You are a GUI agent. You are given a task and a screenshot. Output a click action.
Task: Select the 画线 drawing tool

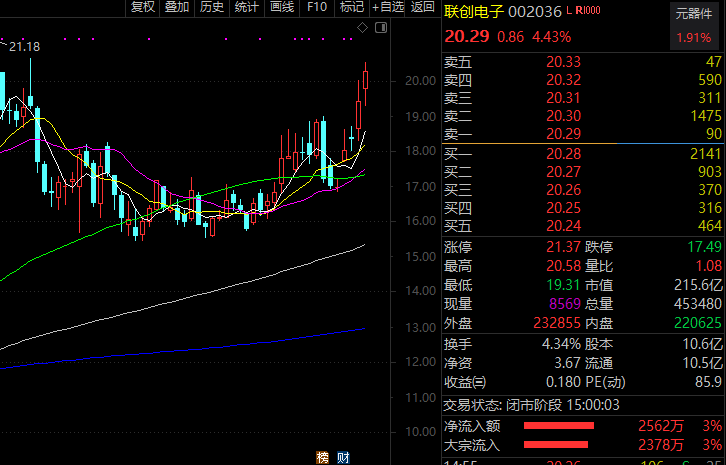[x=282, y=7]
